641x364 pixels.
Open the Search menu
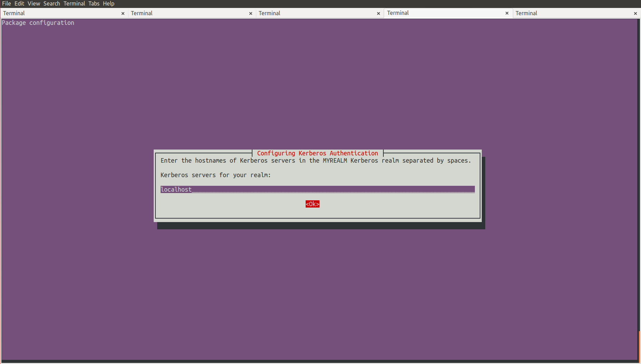[x=52, y=3]
